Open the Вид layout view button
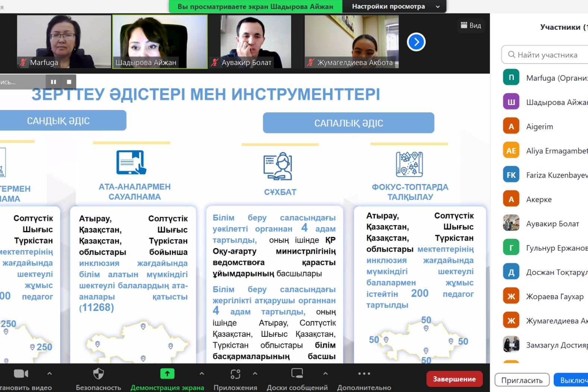 (x=471, y=25)
